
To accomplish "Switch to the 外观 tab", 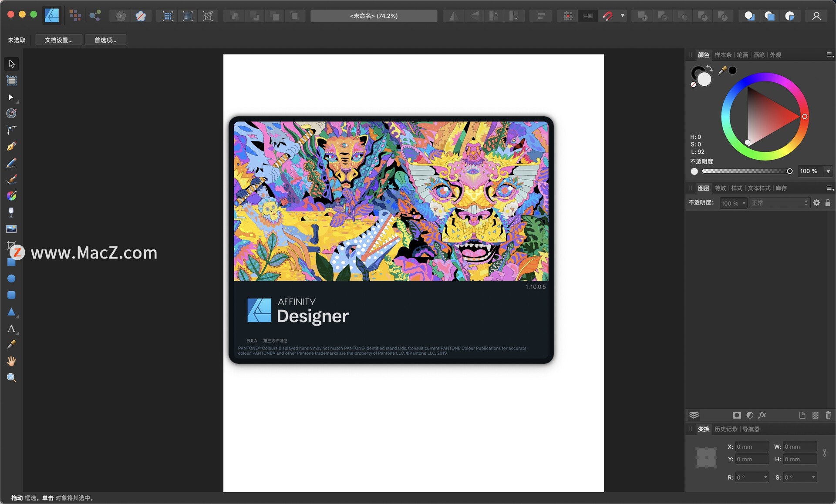I will tap(775, 55).
